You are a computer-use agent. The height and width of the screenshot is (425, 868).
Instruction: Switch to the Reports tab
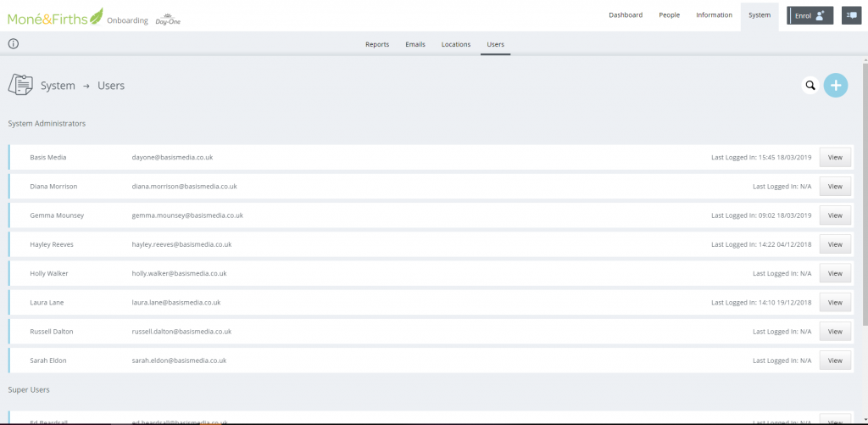tap(377, 44)
